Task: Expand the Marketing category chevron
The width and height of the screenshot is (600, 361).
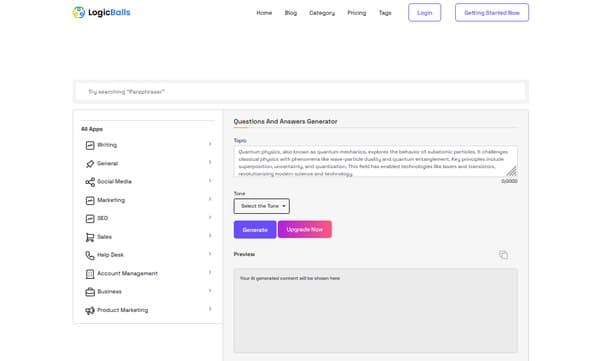Action: [x=210, y=199]
